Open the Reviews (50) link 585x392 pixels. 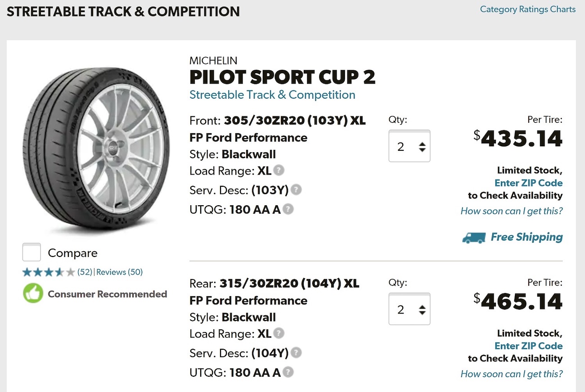coord(119,272)
